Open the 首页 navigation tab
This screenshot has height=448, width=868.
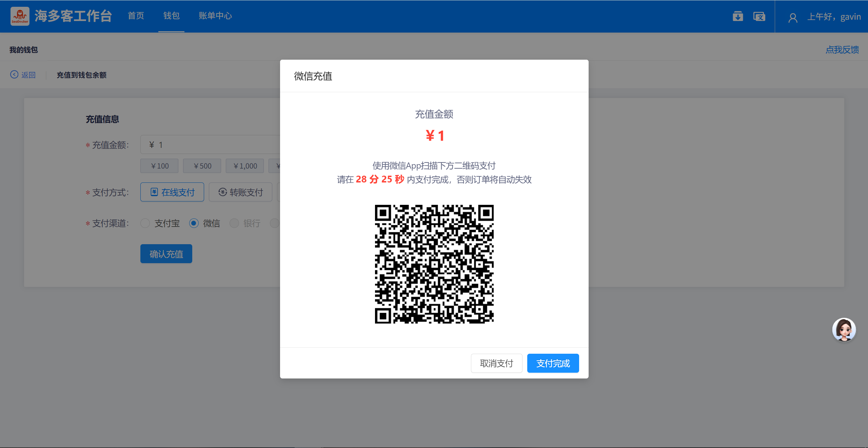[x=136, y=16]
